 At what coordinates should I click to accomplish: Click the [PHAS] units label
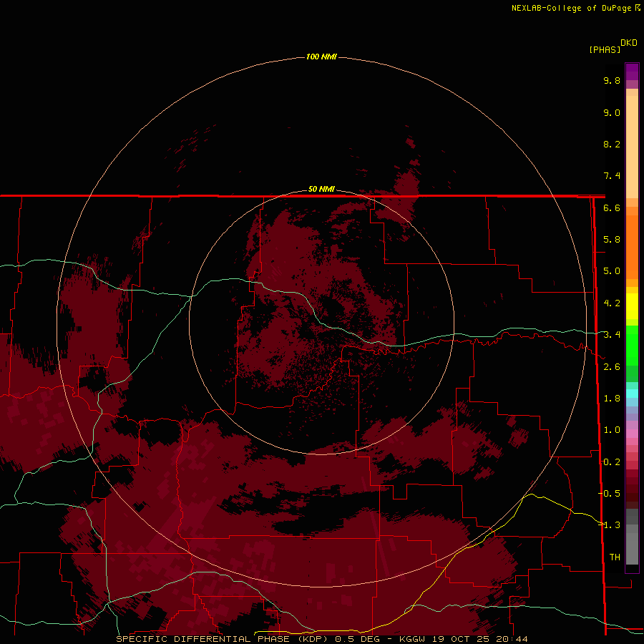tap(605, 49)
